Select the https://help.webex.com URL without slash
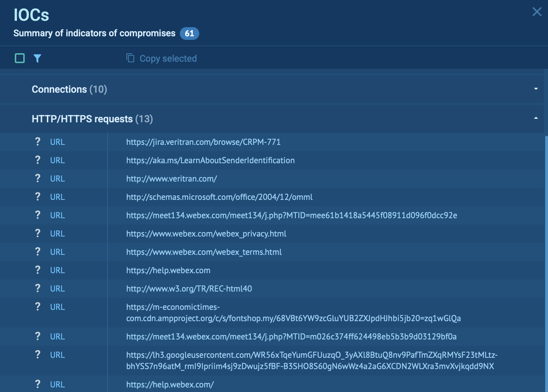Screen dimensions: 548x392 pyautogui.click(x=168, y=270)
